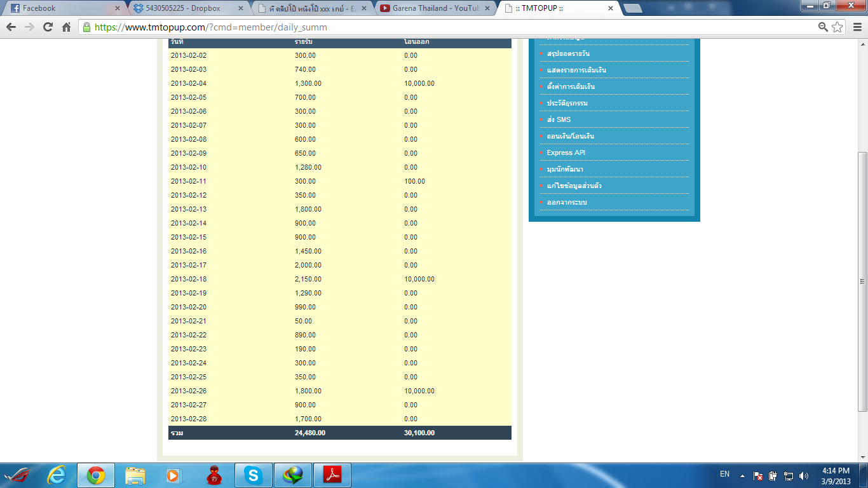This screenshot has height=488, width=868.
Task: Bookmark this page with the star
Action: 837,27
